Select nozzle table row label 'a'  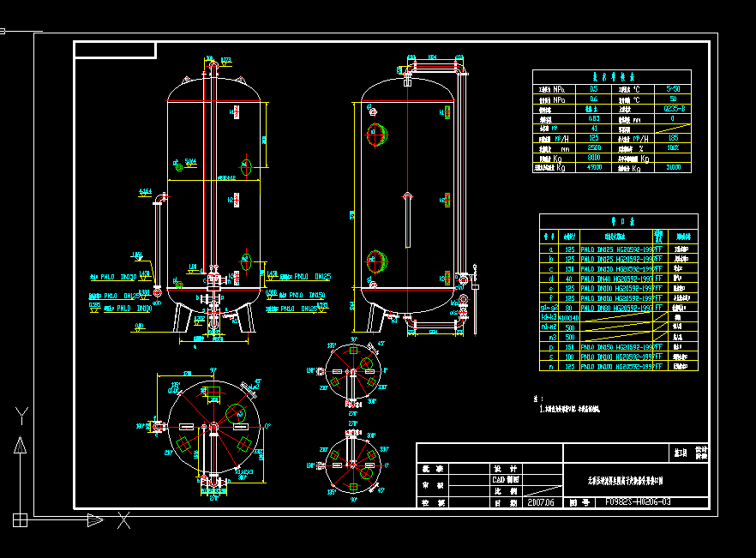550,249
